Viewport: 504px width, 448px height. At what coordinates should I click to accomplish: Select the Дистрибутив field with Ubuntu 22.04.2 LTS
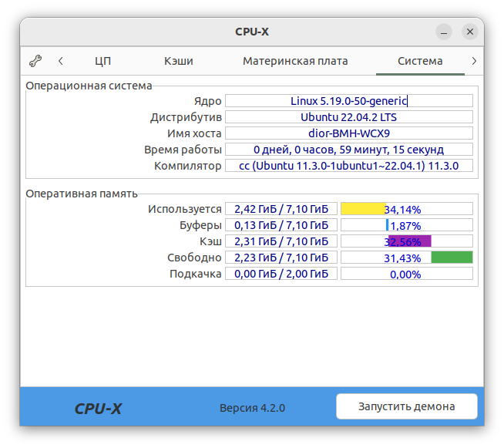[x=349, y=117]
